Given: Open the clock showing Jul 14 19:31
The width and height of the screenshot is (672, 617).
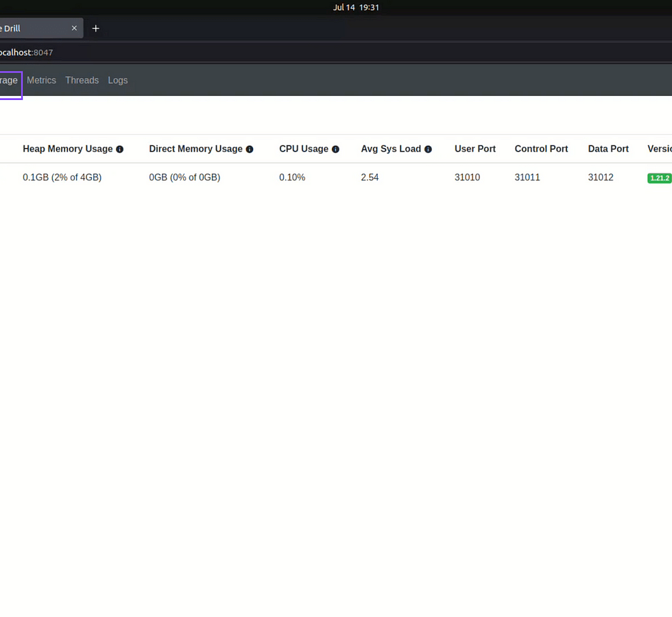Looking at the screenshot, I should 356,8.
